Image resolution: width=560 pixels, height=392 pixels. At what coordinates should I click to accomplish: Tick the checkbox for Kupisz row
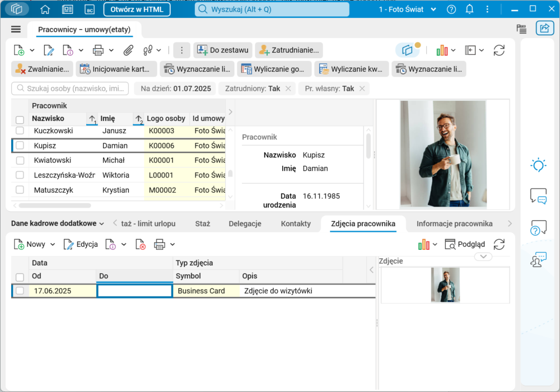(20, 145)
